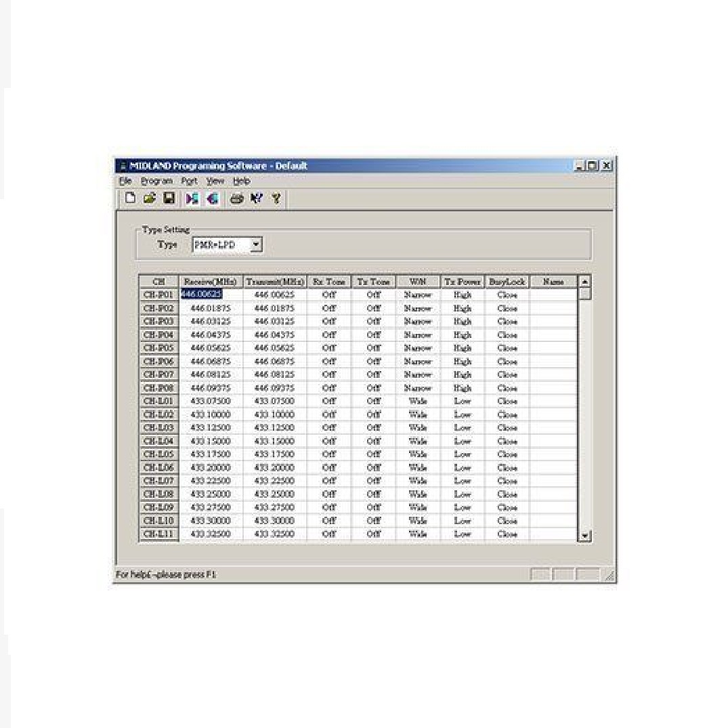The image size is (728, 728).
Task: Click Wide W/N cell in CH-L11 row
Action: tap(418, 534)
